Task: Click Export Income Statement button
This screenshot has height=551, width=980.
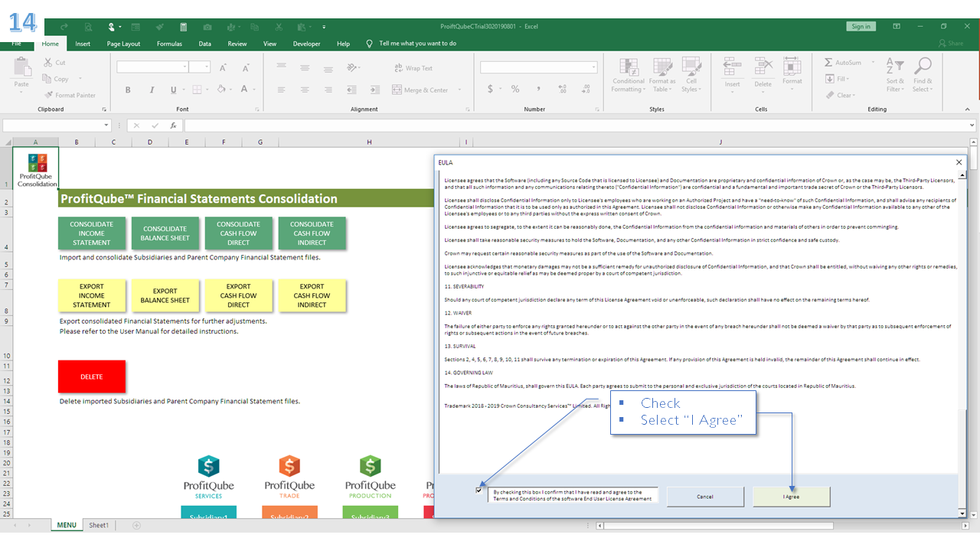Action: point(92,295)
